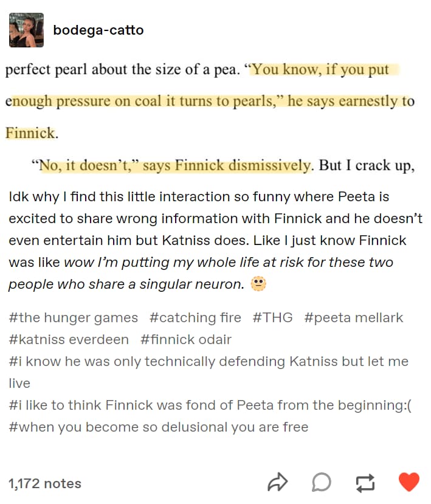Screen dimensions: 431x504
Task: Open the #finnick odair tag
Action: click(185, 339)
